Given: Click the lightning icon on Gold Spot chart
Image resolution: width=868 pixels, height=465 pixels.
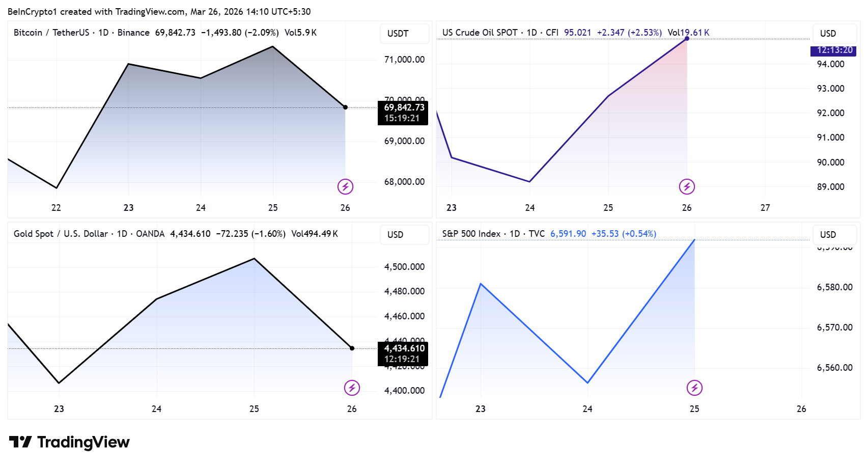Looking at the screenshot, I should pos(352,388).
